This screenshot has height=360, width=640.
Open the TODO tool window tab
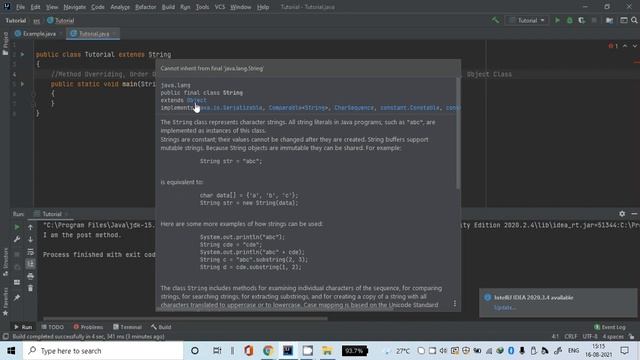52,327
